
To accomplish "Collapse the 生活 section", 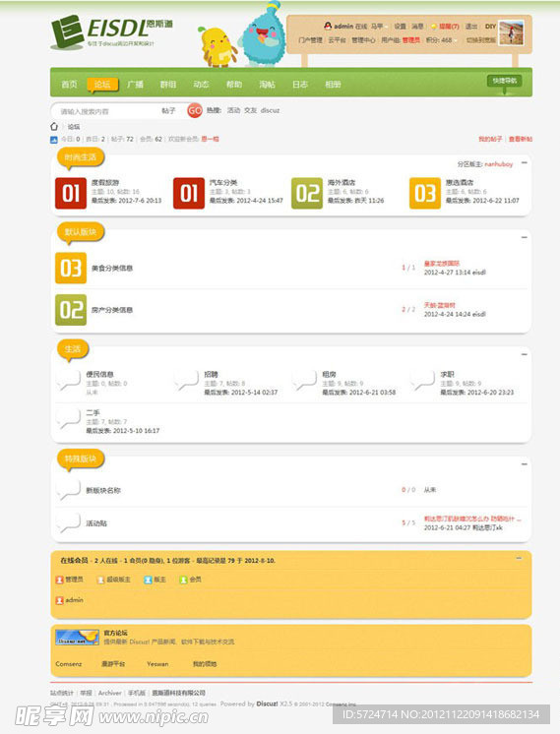I will click(x=525, y=355).
